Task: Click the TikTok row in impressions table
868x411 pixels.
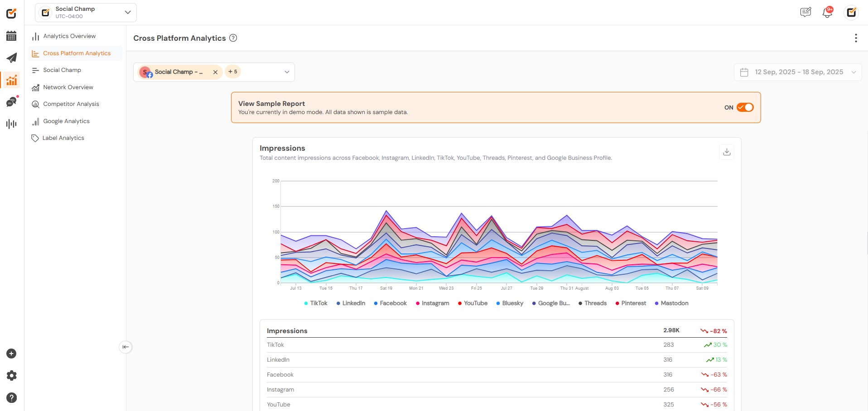Action: click(x=497, y=345)
